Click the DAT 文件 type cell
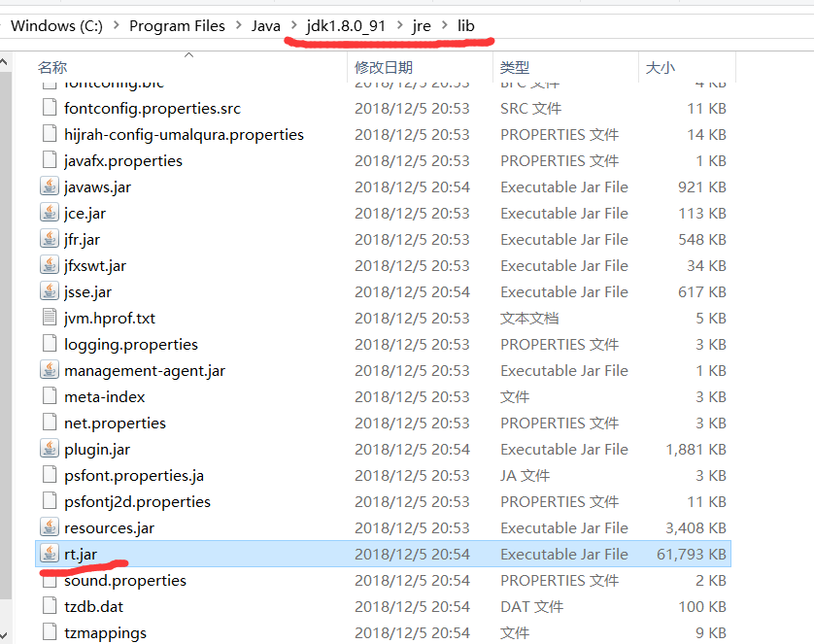 tap(531, 607)
